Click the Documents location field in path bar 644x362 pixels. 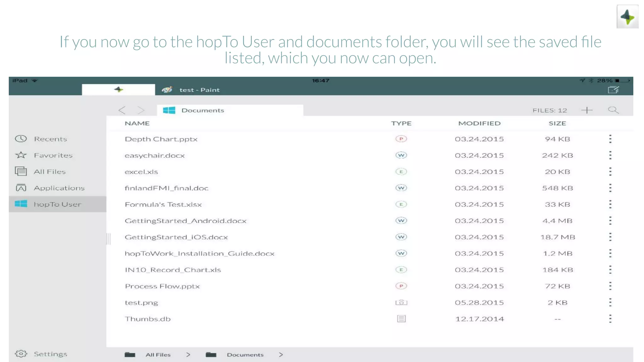[x=230, y=110]
